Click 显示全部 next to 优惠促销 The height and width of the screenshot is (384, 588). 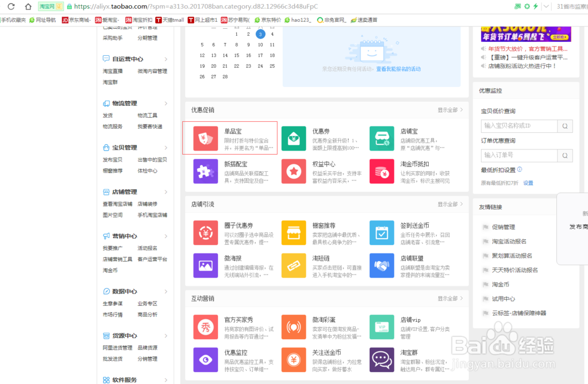[x=449, y=110]
